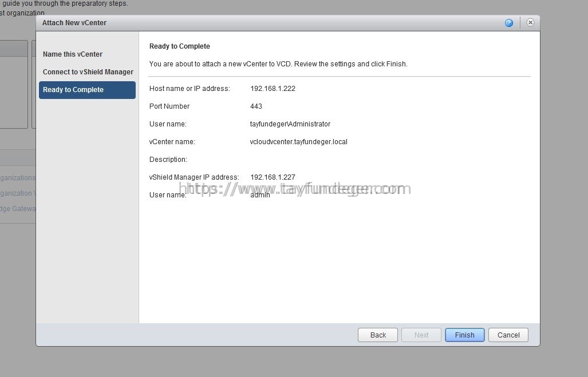
Task: Click Finish to attach the vCenter
Action: point(465,335)
